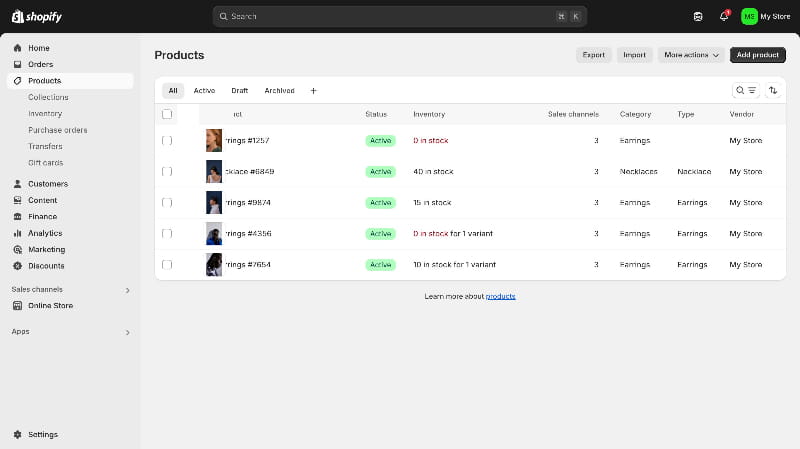Expand the Apps section chevron
Screen dimensions: 800x449
tap(128, 333)
